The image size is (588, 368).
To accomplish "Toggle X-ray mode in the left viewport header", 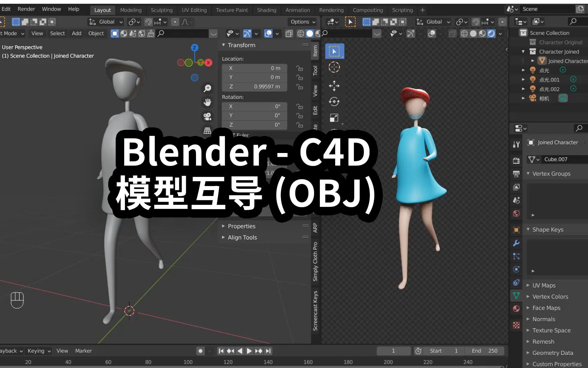I will coord(289,33).
